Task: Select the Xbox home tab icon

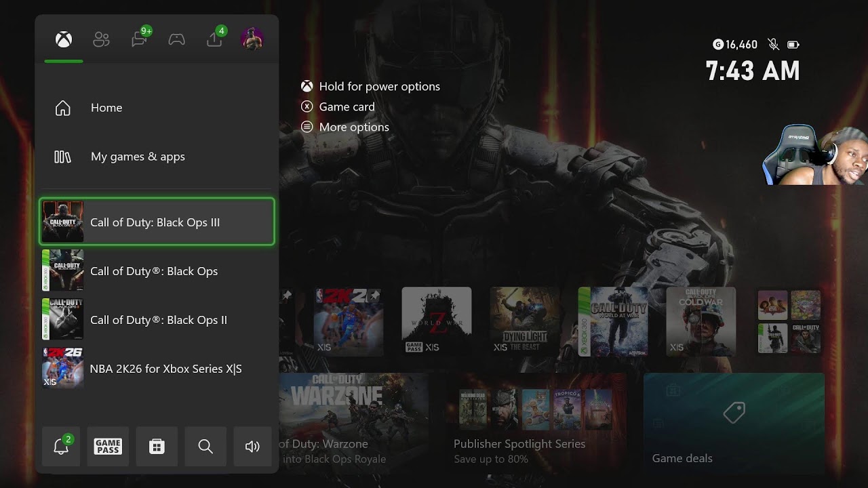Action: (64, 39)
